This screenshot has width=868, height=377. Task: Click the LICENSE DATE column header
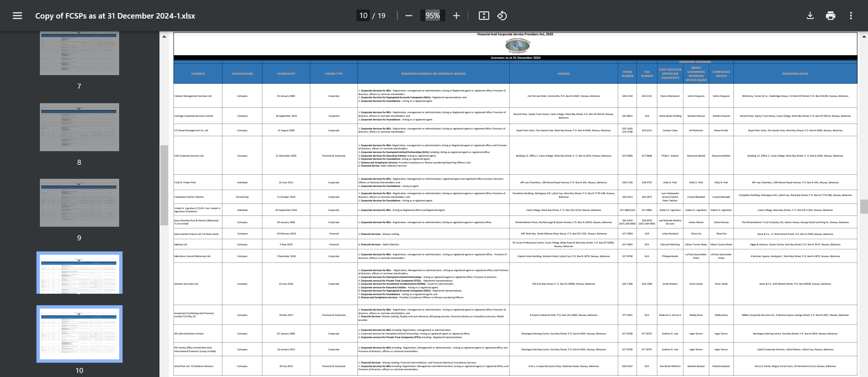286,74
